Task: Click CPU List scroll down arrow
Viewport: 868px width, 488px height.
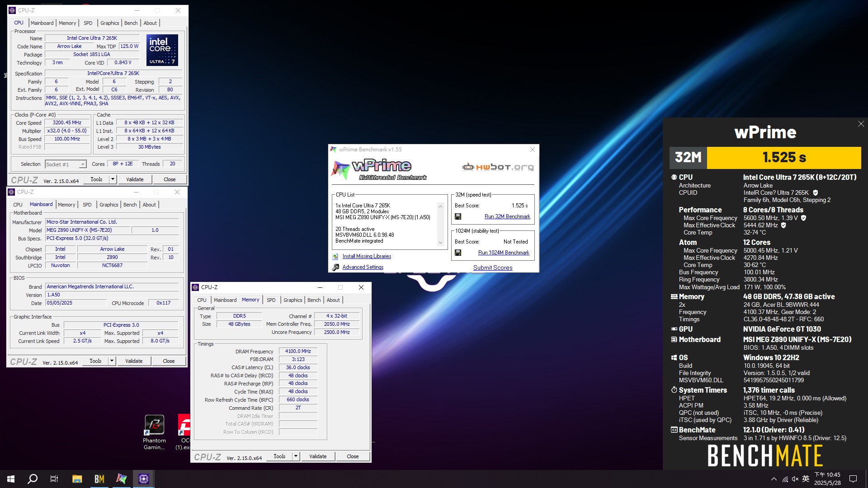Action: [x=440, y=243]
